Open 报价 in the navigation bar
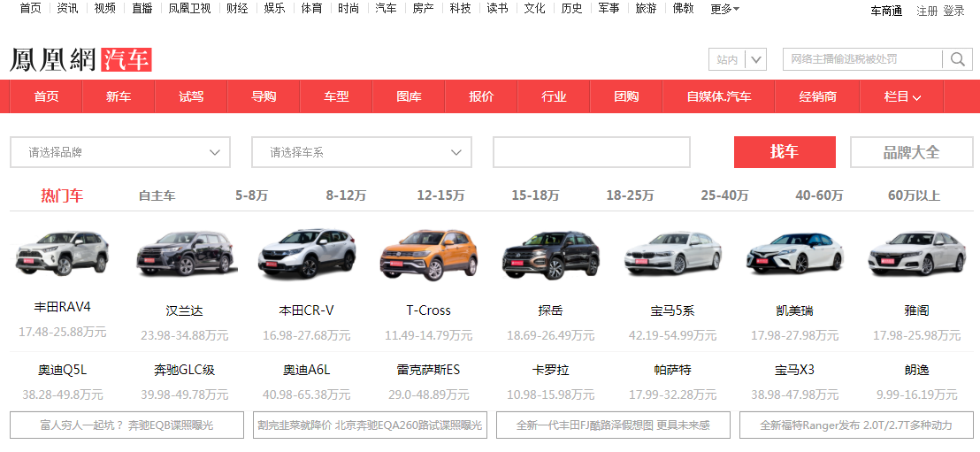Viewport: 980px width, 452px height. click(x=481, y=96)
